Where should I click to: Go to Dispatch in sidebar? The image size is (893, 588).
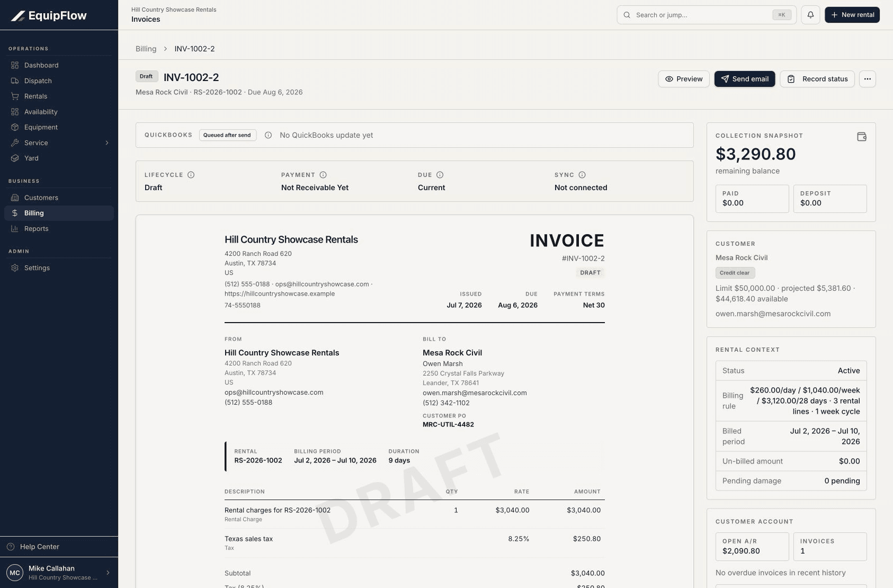tap(59, 81)
